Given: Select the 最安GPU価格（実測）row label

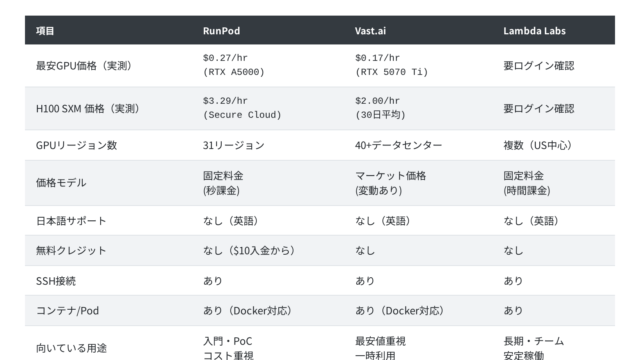Looking at the screenshot, I should coord(84,66).
